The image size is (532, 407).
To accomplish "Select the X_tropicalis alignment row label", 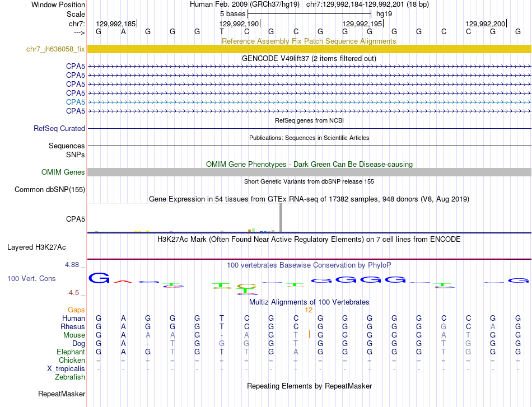I will (66, 369).
